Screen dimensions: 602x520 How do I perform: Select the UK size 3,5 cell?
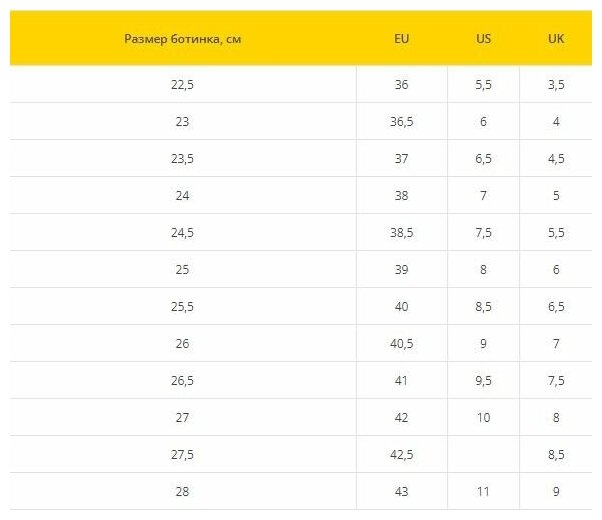tap(556, 85)
